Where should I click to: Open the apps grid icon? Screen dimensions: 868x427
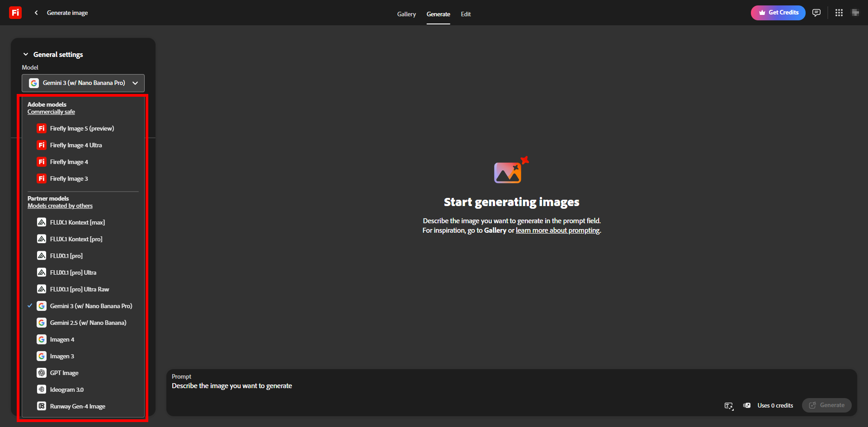tap(839, 13)
